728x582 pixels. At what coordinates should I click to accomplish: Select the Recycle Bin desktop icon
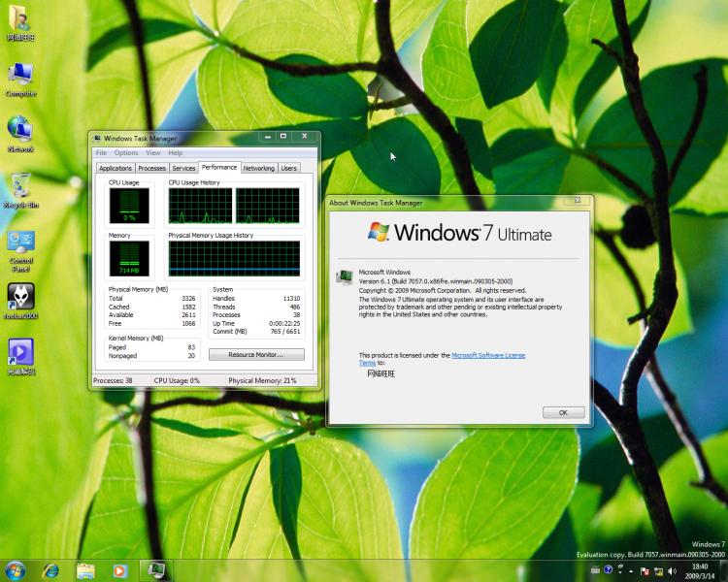pyautogui.click(x=21, y=190)
